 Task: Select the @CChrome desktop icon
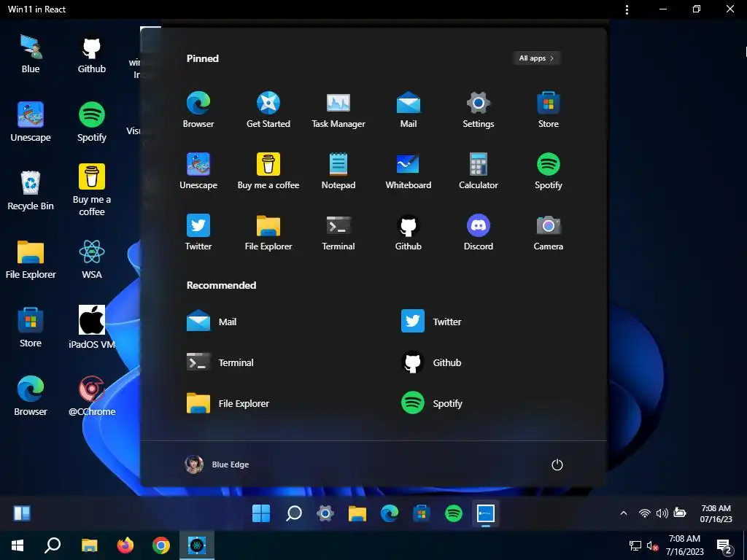91,396
